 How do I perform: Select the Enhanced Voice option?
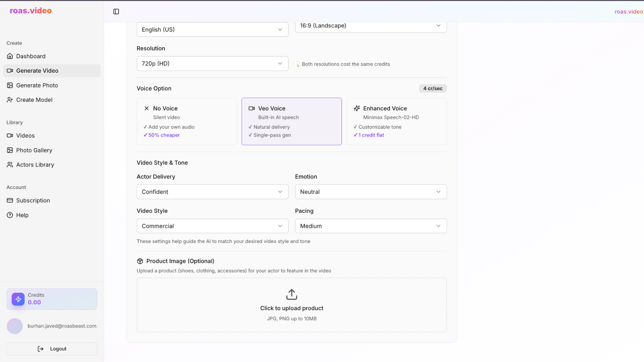click(396, 121)
